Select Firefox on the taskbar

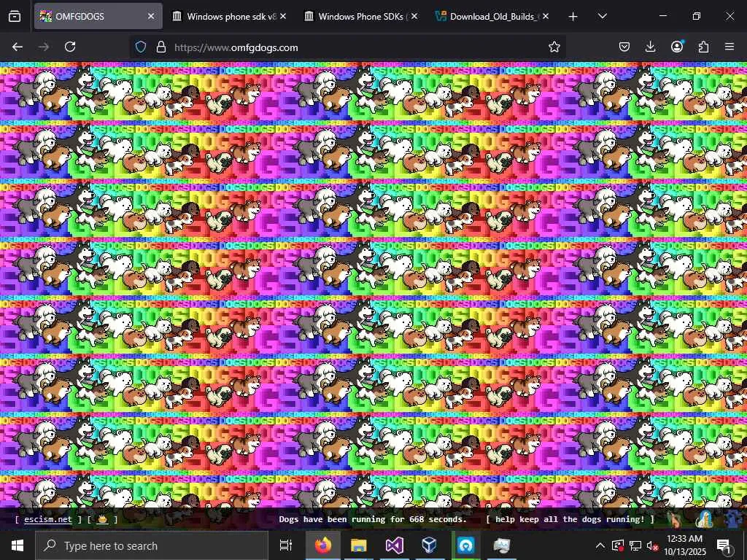pos(323,545)
